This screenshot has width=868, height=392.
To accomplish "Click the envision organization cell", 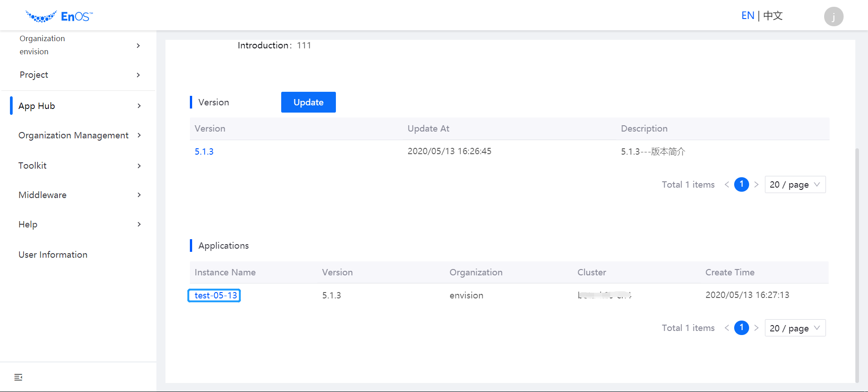I will click(466, 295).
